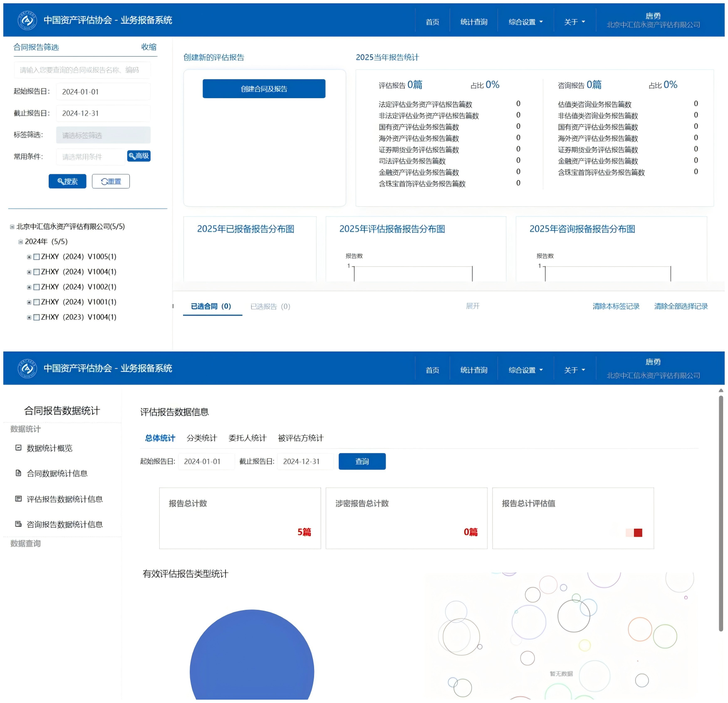
Task: Click the red swatch under 报告总计评估值
Action: 638,532
